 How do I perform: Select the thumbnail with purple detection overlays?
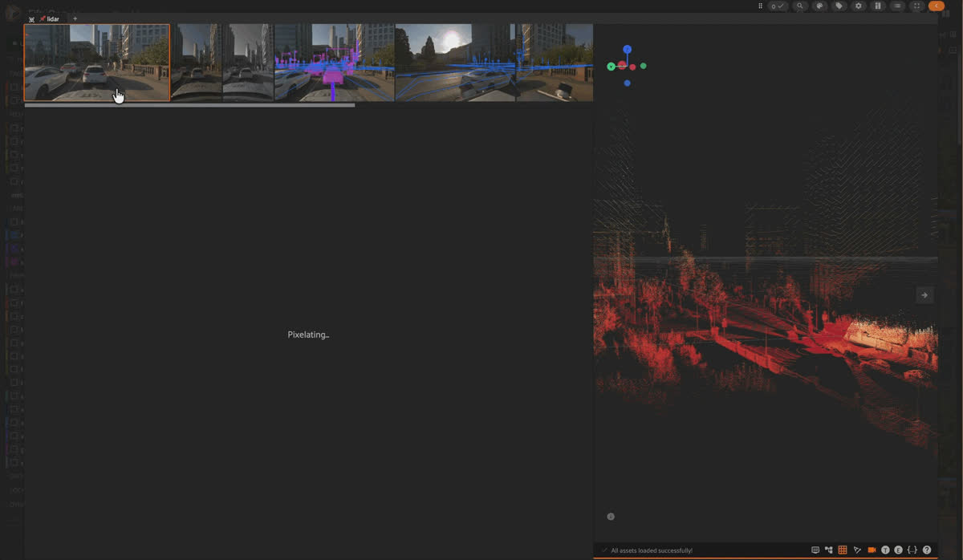click(335, 63)
